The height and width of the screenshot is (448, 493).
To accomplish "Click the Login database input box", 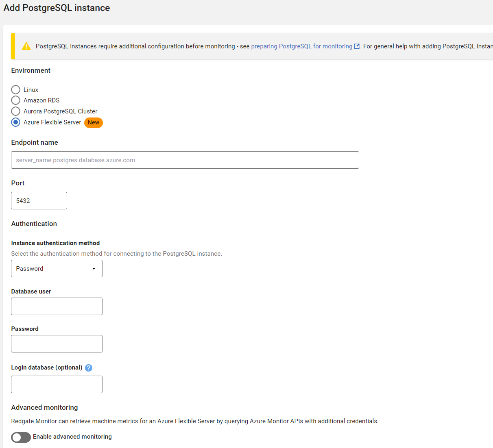I will (57, 385).
